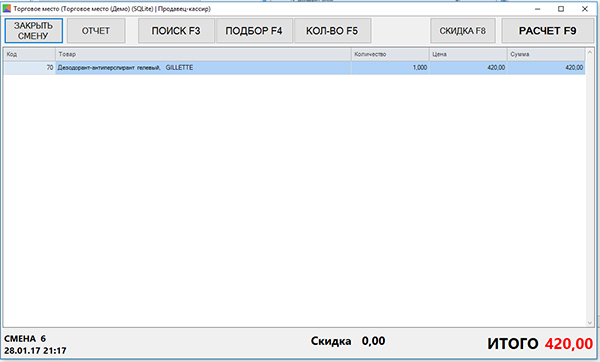Click the application icon in the title bar
600x362 pixels.
(x=7, y=8)
